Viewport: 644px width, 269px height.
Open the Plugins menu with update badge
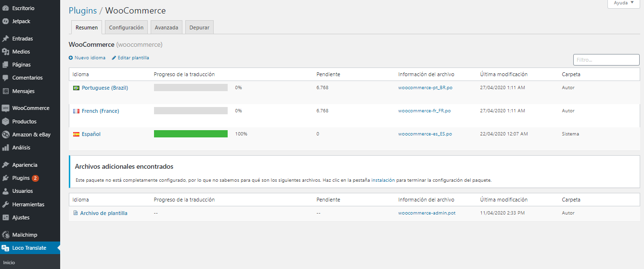[x=21, y=178]
